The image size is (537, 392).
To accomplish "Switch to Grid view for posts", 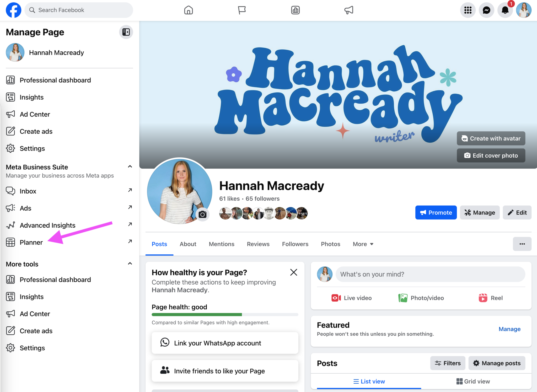I will coord(473,381).
